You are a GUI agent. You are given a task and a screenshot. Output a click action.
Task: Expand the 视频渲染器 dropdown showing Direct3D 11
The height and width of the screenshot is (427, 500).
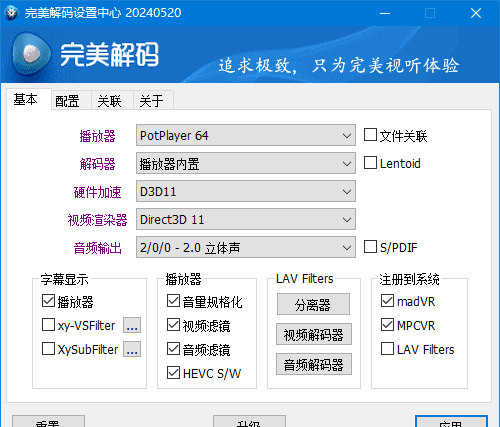246,219
